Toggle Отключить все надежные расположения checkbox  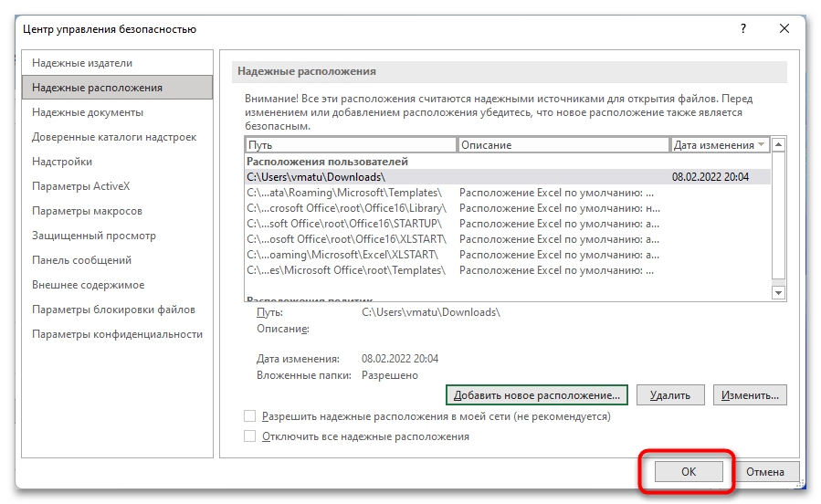pyautogui.click(x=249, y=436)
